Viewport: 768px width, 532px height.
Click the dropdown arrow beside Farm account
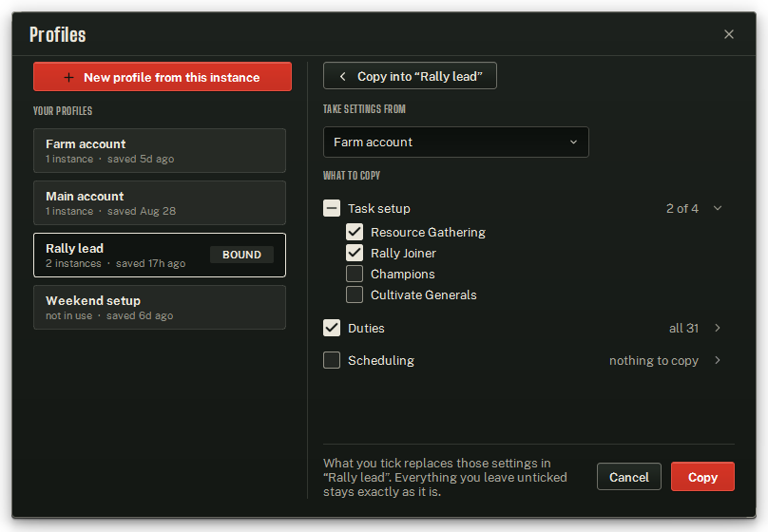click(573, 142)
